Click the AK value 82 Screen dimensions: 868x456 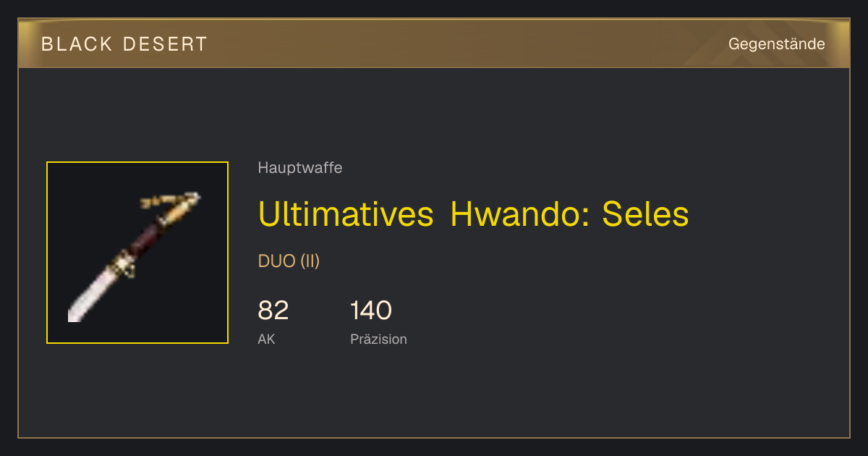tap(273, 311)
